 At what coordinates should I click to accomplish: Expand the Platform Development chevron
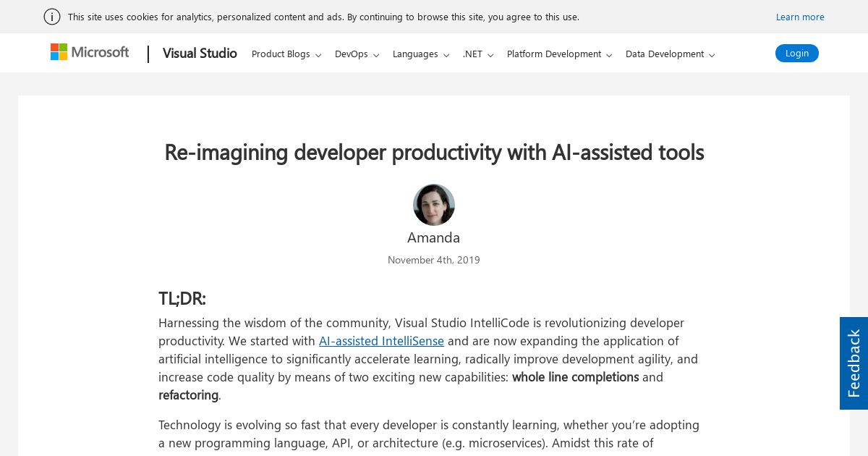pyautogui.click(x=609, y=55)
